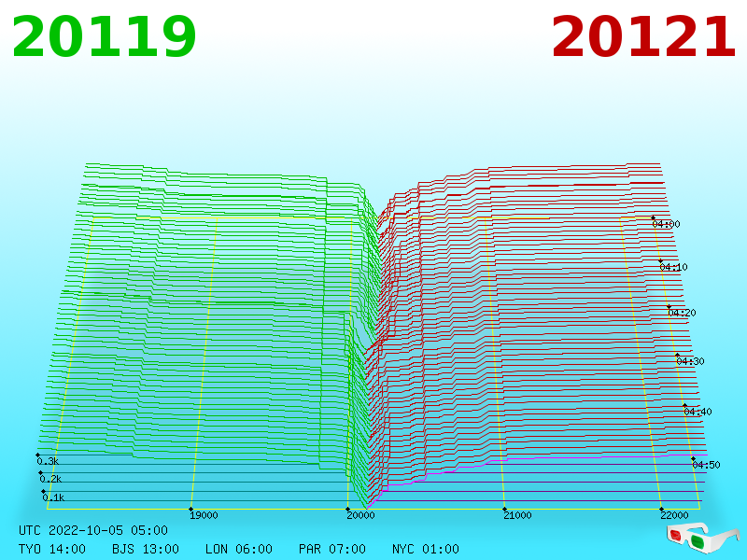The width and height of the screenshot is (747, 560).
Task: Click the UTC 2022-10-05 05:00 timestamp
Action: (x=93, y=530)
